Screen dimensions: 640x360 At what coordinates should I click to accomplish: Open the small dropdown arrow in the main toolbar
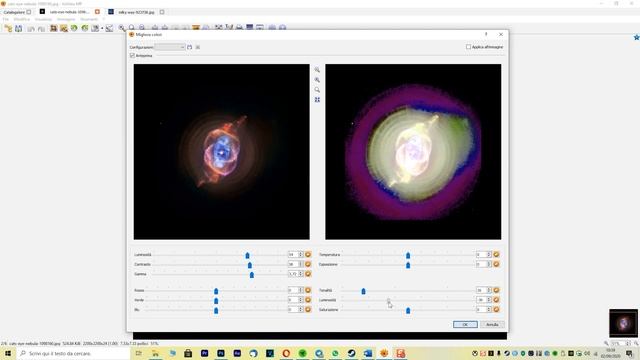pos(102,29)
